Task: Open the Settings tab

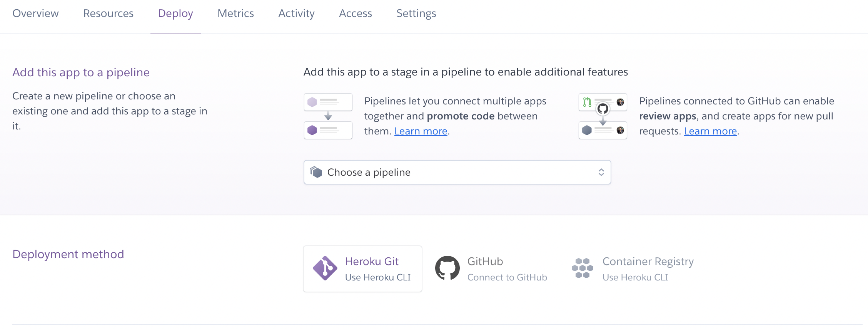Action: point(416,13)
